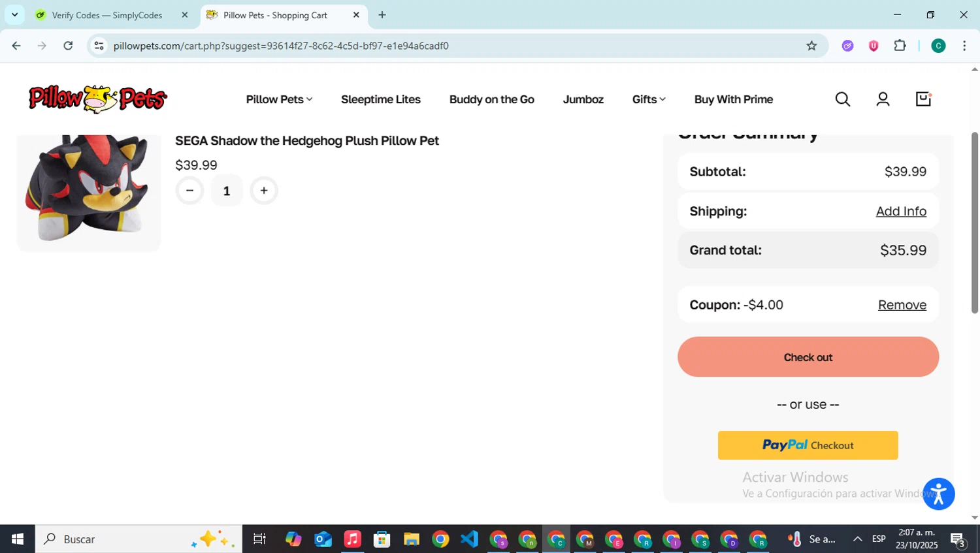
Task: Bookmark this page with the star icon
Action: (x=811, y=46)
